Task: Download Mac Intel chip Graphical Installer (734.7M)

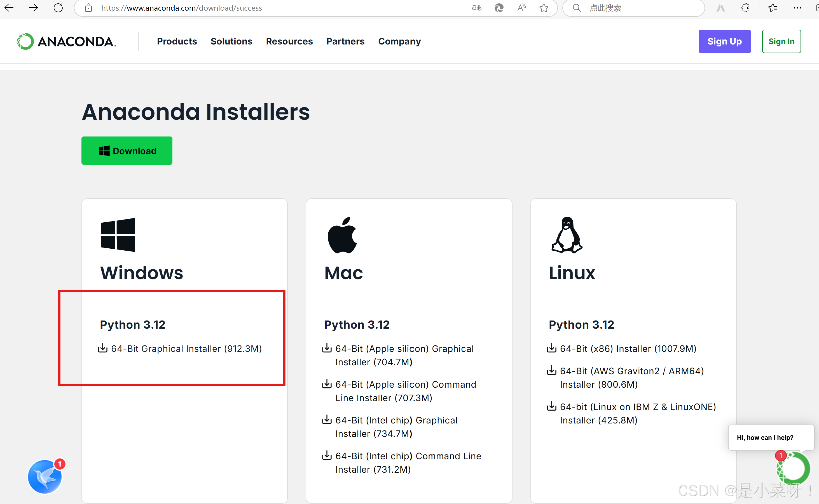Action: [x=396, y=427]
